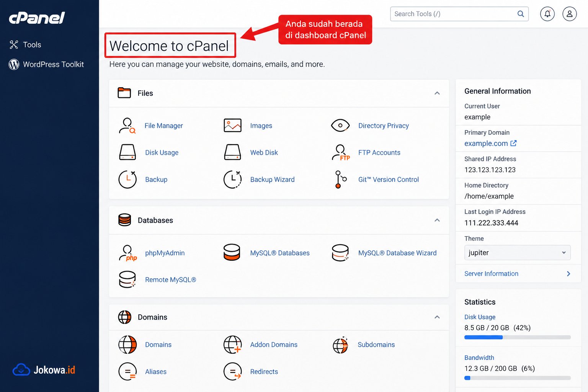Click the Backup Wizard icon
This screenshot has width=588, height=392.
pos(232,179)
